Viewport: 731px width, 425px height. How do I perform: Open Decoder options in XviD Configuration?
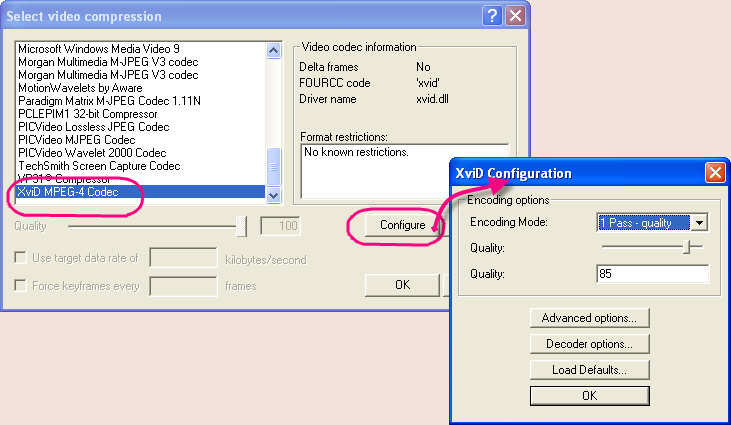[589, 344]
